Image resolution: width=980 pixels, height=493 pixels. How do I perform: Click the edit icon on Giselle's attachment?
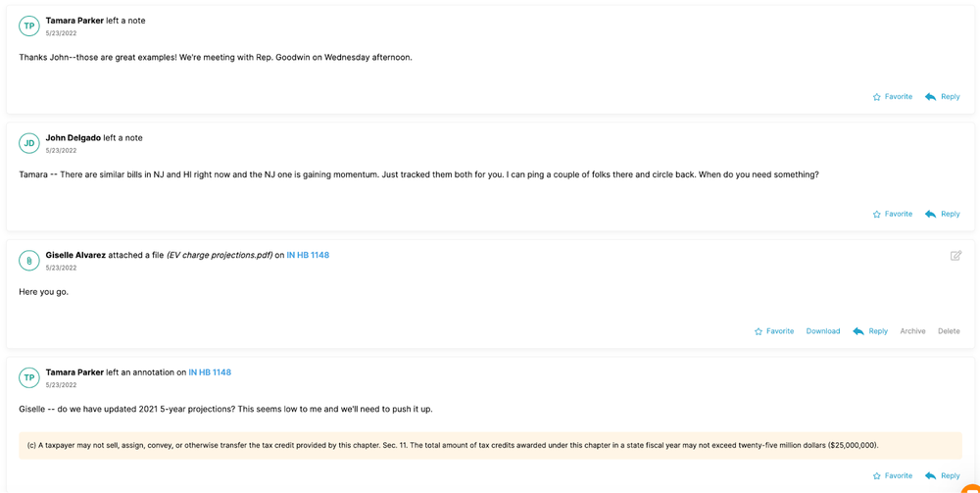click(955, 256)
